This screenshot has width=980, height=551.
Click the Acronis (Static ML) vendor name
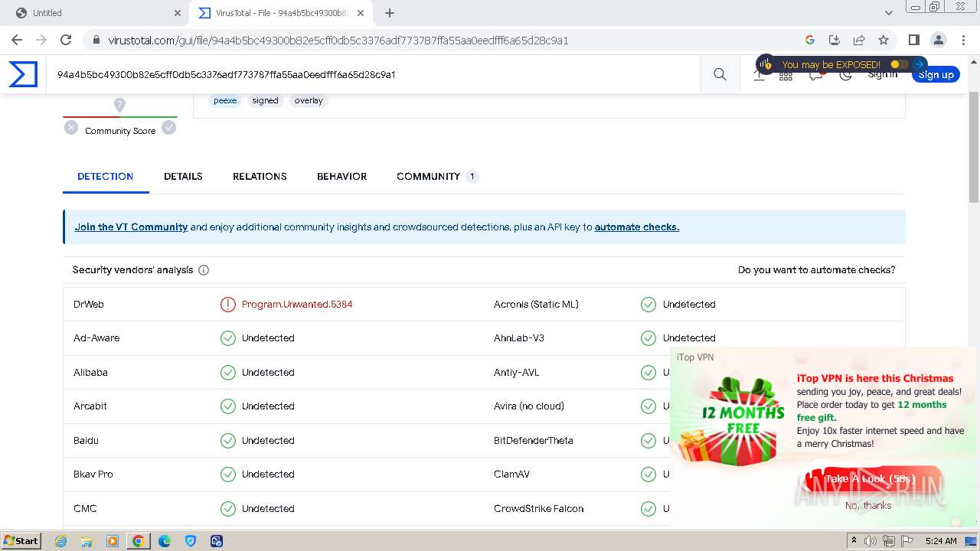point(536,305)
